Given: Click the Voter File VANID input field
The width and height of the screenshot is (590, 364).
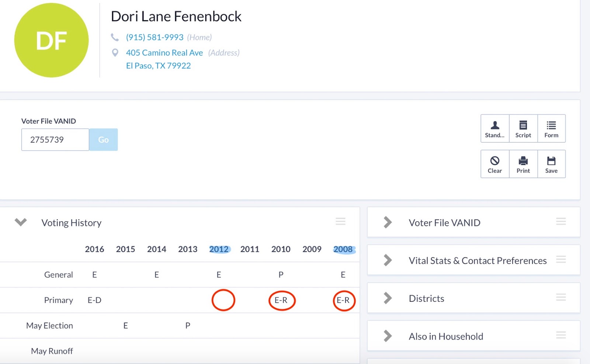Looking at the screenshot, I should pyautogui.click(x=55, y=140).
